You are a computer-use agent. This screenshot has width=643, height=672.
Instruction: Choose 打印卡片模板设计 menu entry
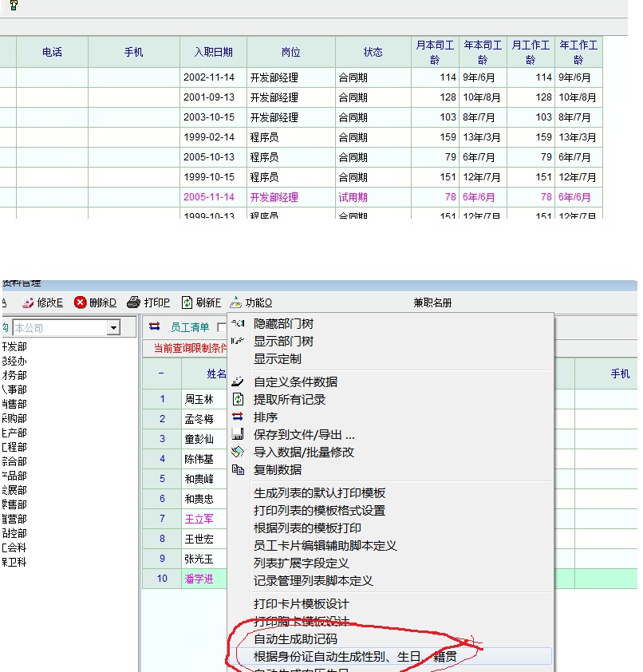pos(301,604)
